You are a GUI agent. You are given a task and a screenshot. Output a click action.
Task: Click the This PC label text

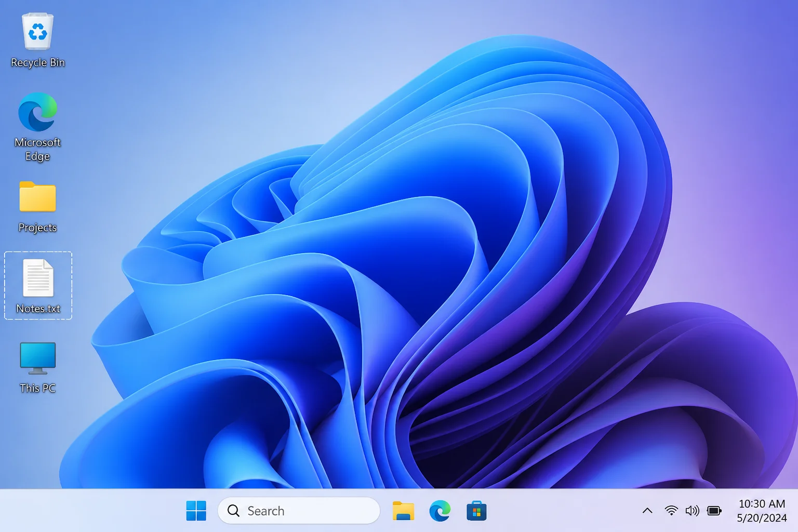pos(37,388)
